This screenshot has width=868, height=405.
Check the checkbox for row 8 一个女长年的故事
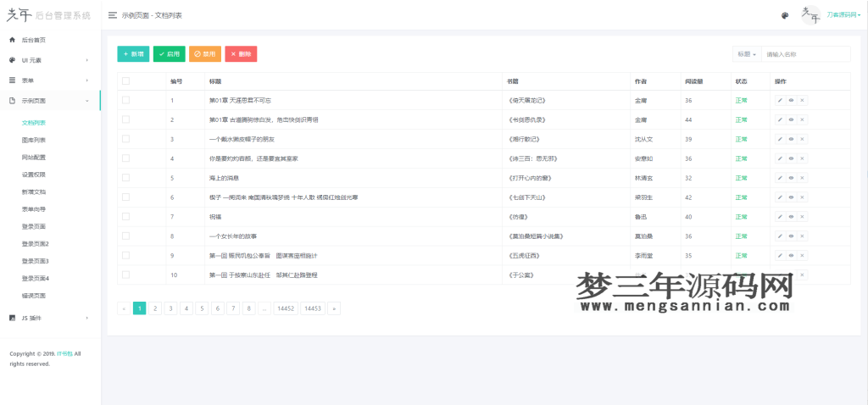(x=125, y=236)
